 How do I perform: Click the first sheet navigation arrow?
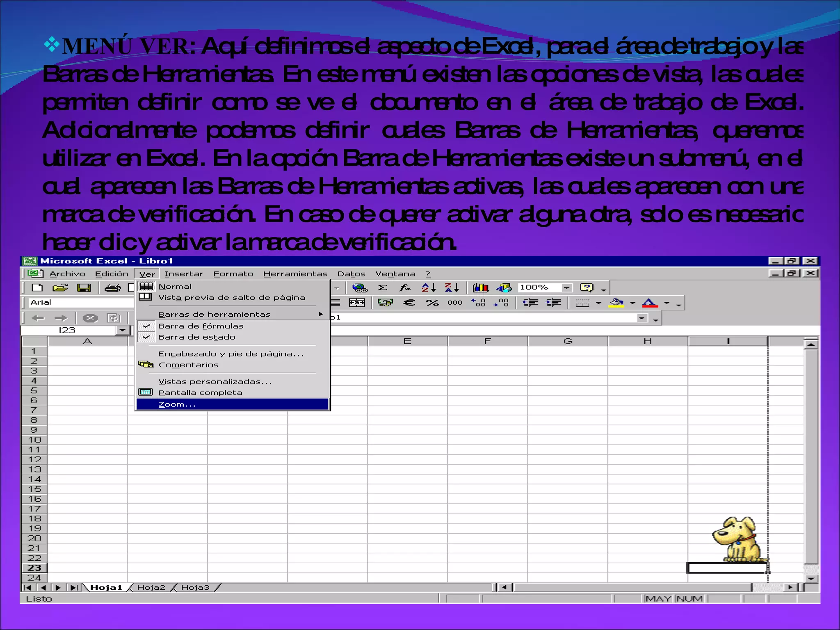[x=28, y=587]
